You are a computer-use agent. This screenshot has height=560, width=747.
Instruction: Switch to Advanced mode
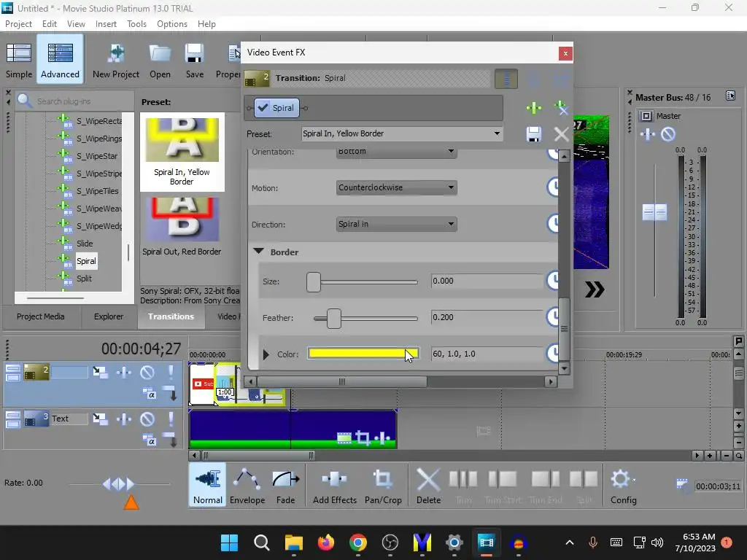60,60
